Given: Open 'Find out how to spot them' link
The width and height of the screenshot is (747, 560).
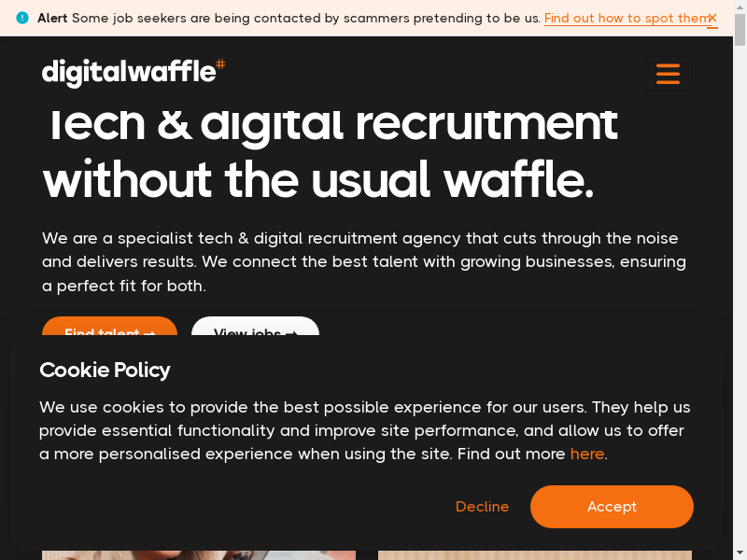Looking at the screenshot, I should tap(627, 19).
